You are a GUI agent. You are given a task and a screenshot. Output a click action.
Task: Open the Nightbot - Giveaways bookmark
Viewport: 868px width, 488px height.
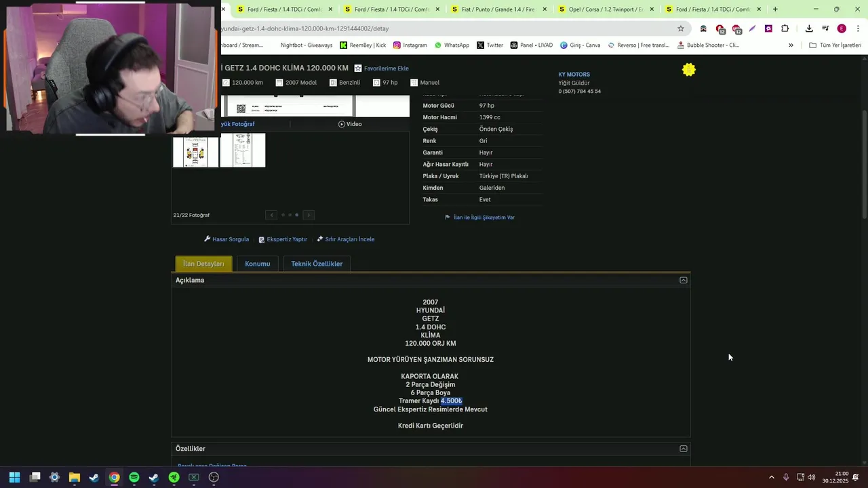[306, 45]
